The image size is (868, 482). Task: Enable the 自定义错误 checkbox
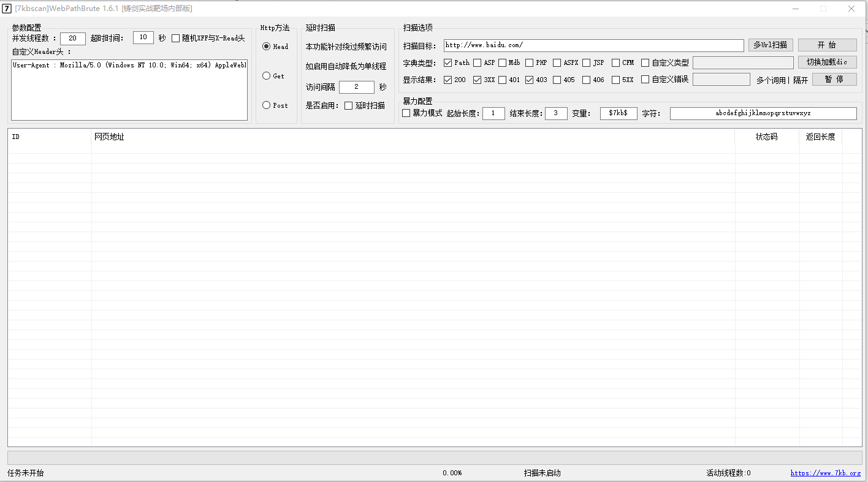click(x=645, y=80)
